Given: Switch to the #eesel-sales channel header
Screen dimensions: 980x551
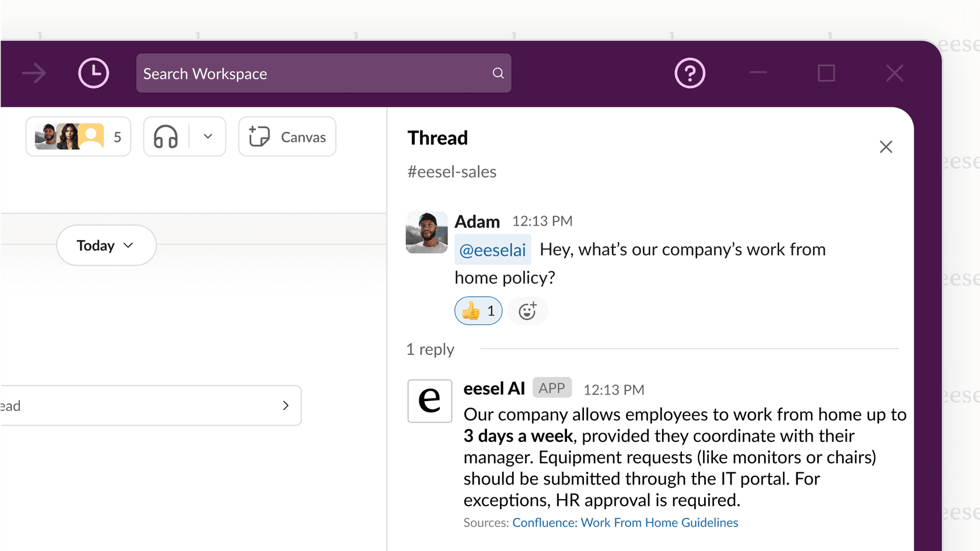Looking at the screenshot, I should pos(452,171).
